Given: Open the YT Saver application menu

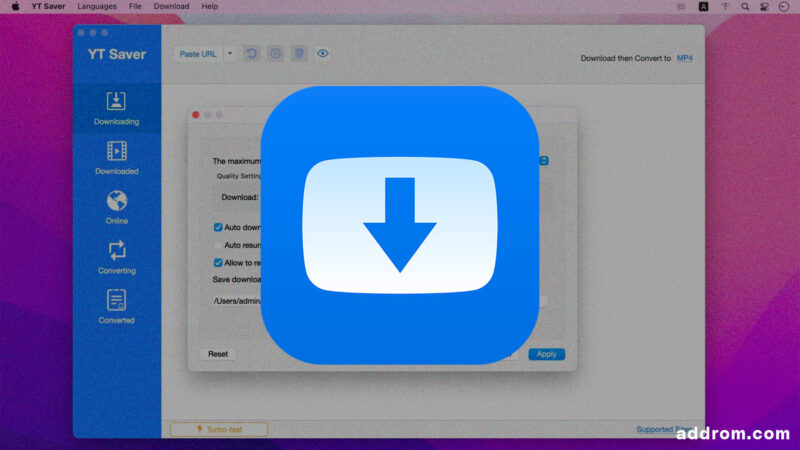Looking at the screenshot, I should pos(48,7).
